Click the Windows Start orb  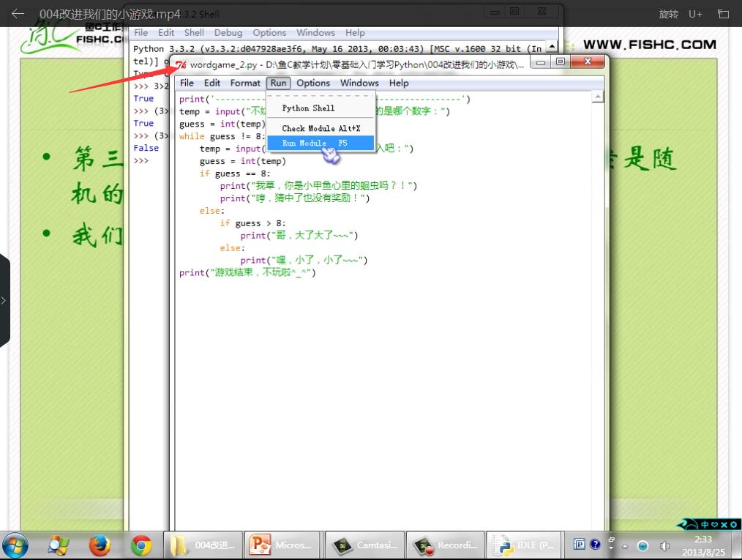pyautogui.click(x=15, y=545)
